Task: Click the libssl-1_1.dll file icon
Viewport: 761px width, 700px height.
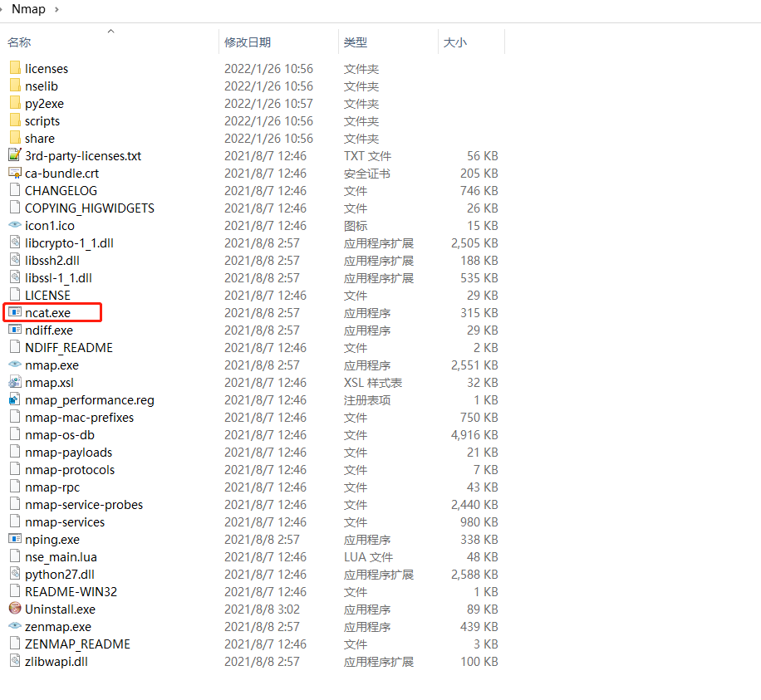Action: pyautogui.click(x=15, y=277)
